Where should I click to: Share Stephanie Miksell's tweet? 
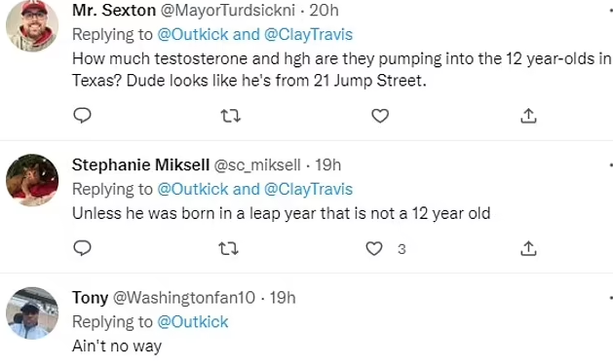click(x=528, y=248)
